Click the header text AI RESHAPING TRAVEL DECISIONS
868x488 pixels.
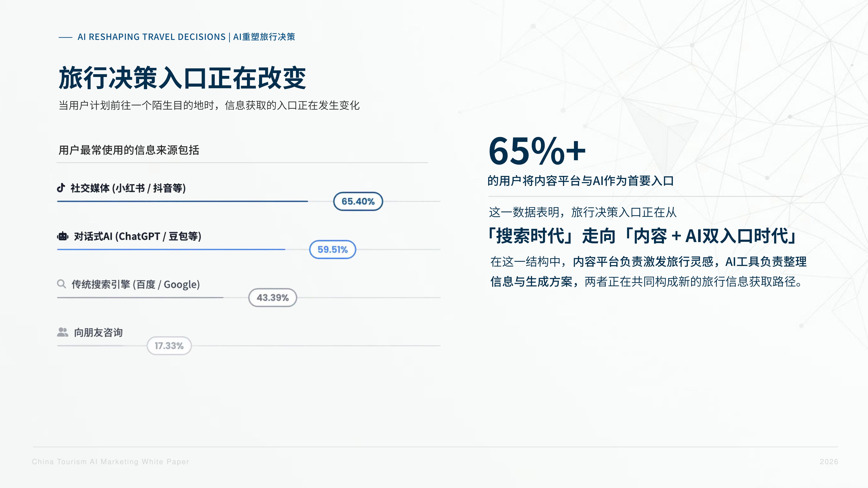pyautogui.click(x=152, y=37)
